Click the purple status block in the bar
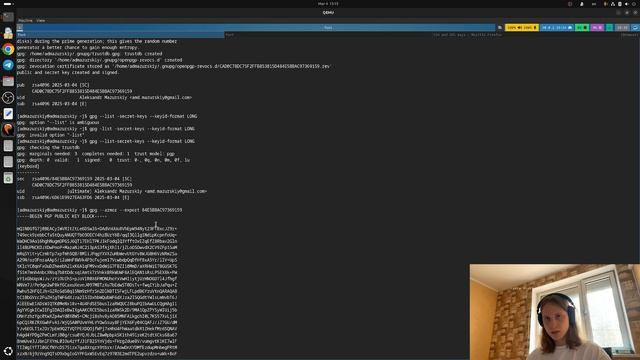 597,28
